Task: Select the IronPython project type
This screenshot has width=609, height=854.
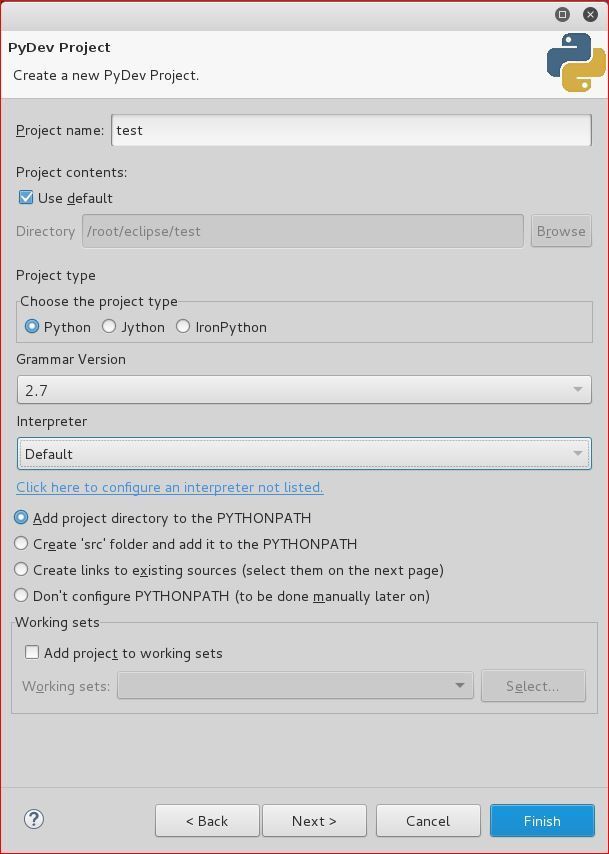Action: click(x=183, y=326)
